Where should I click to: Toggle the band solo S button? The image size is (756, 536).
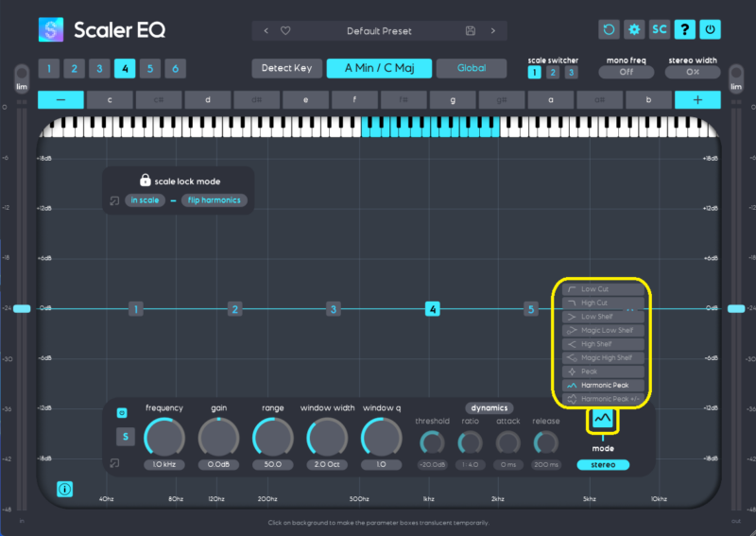[123, 437]
